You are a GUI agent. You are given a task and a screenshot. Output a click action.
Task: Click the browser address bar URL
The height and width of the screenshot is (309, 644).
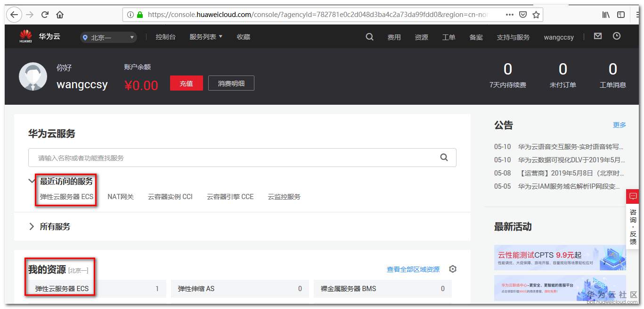(318, 15)
